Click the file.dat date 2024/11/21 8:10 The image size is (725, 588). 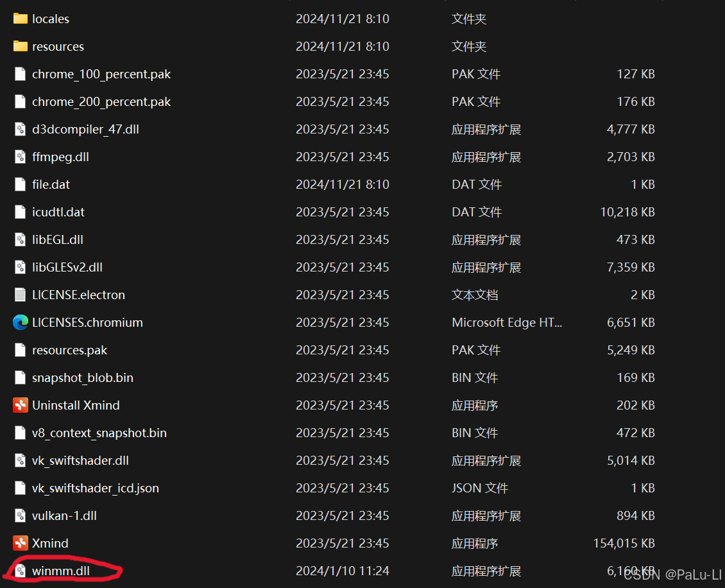[342, 184]
